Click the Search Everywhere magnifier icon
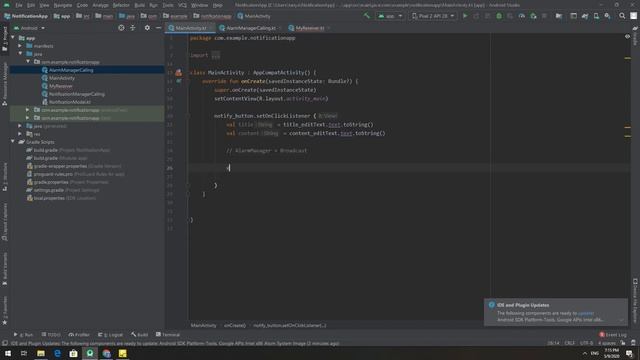The height and width of the screenshot is (360, 640). [x=622, y=16]
